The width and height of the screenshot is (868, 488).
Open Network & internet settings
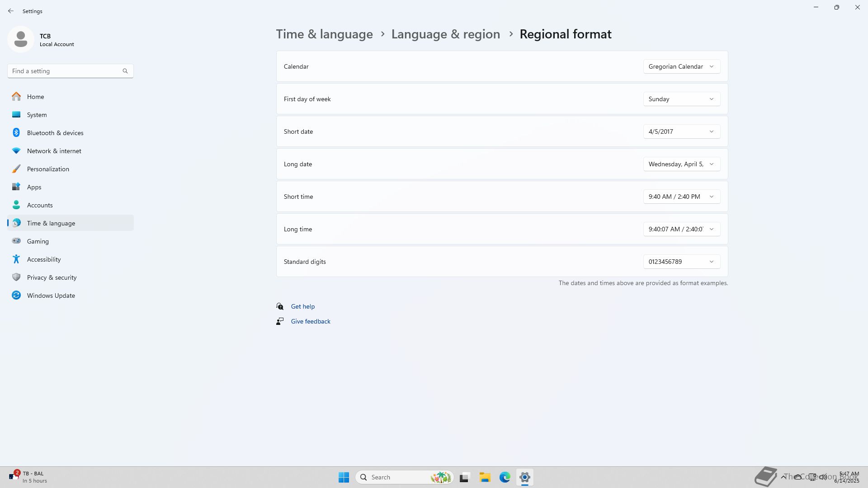(x=54, y=151)
